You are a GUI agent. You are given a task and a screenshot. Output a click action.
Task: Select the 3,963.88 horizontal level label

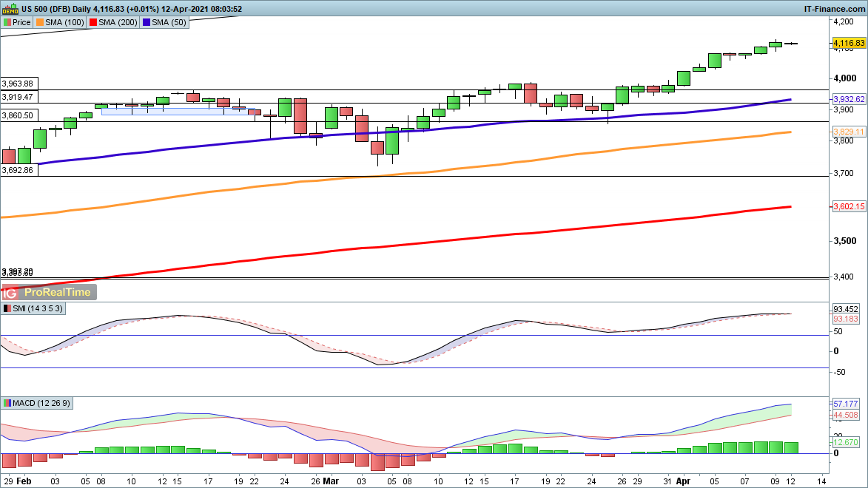click(x=18, y=84)
